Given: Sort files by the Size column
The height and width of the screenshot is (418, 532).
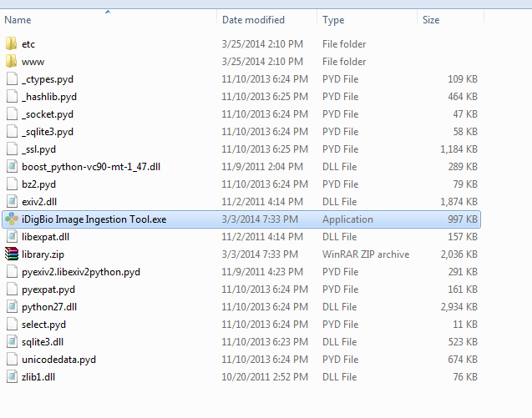Looking at the screenshot, I should [431, 19].
